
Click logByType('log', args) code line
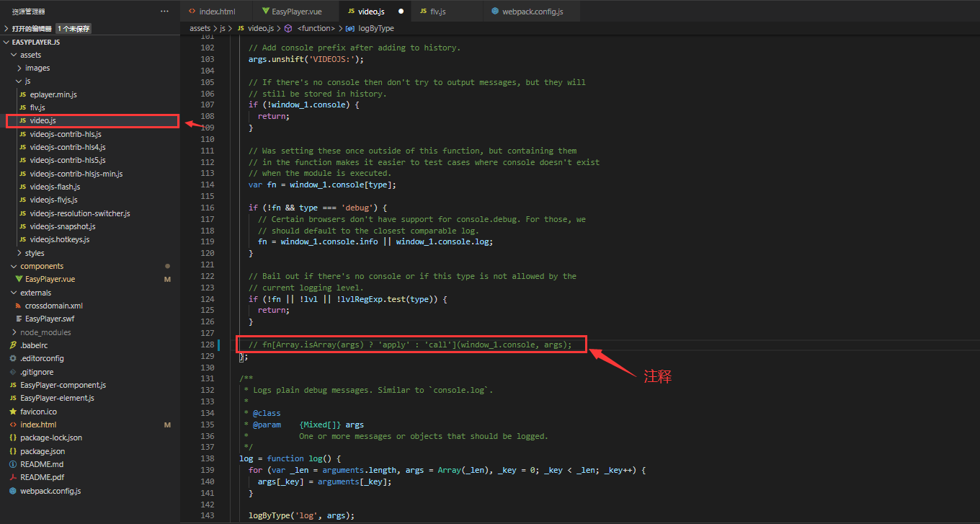click(x=302, y=515)
